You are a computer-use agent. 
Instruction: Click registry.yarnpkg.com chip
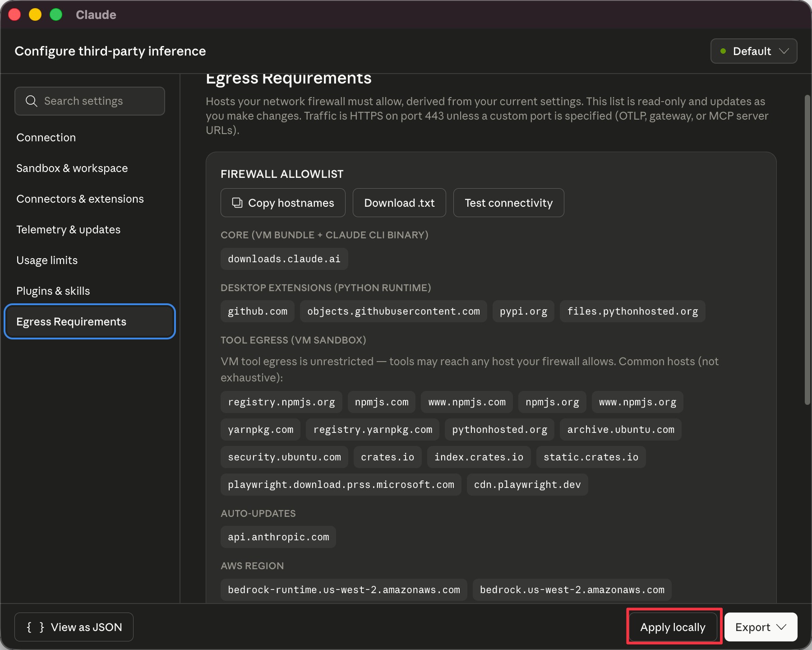373,429
